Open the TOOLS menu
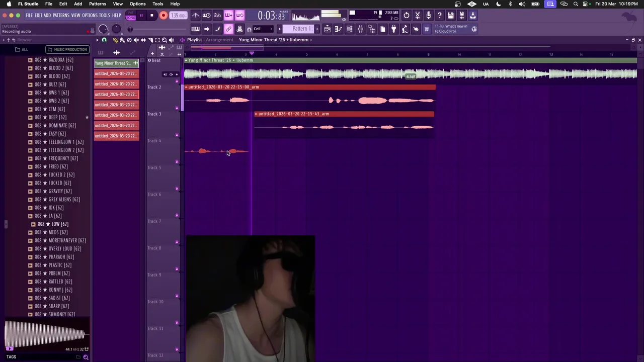 [x=105, y=16]
